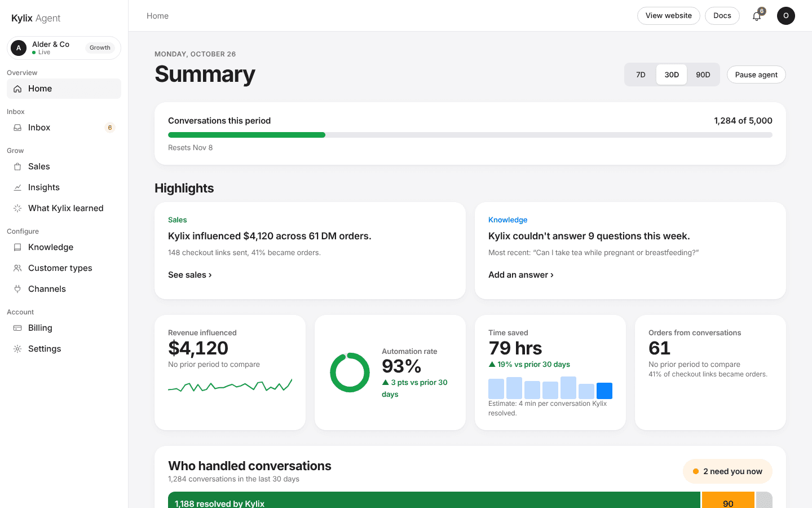
Task: Click the revenue influenced sparkline chart
Action: [230, 386]
